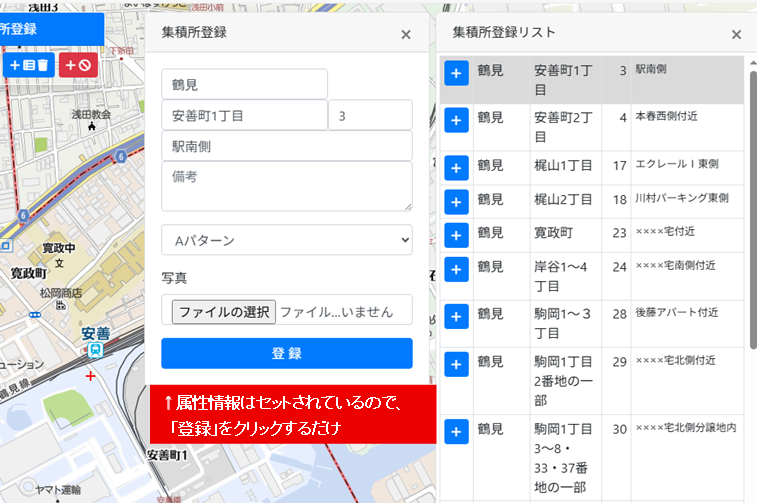
Task: Click 松岡商店 label on map
Action: coord(61,293)
